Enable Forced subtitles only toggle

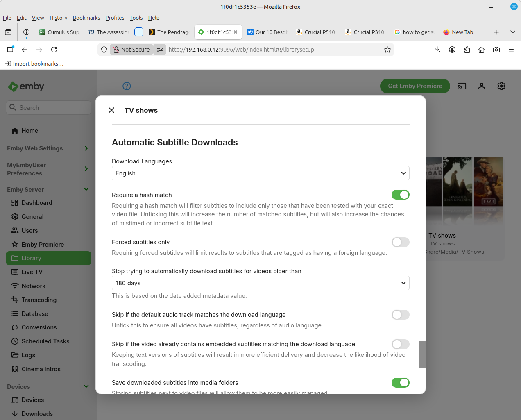click(x=400, y=242)
